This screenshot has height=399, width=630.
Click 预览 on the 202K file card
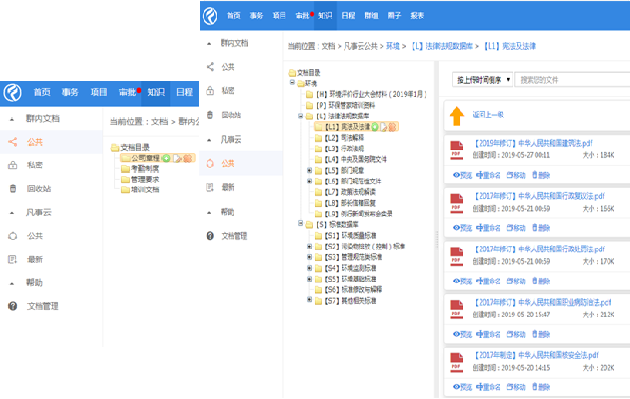tap(462, 387)
